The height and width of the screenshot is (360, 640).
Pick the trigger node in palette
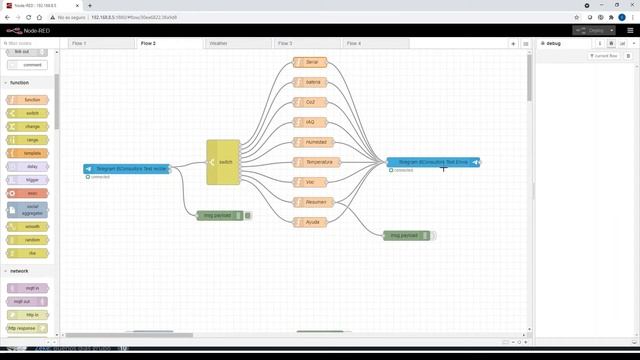click(x=27, y=180)
